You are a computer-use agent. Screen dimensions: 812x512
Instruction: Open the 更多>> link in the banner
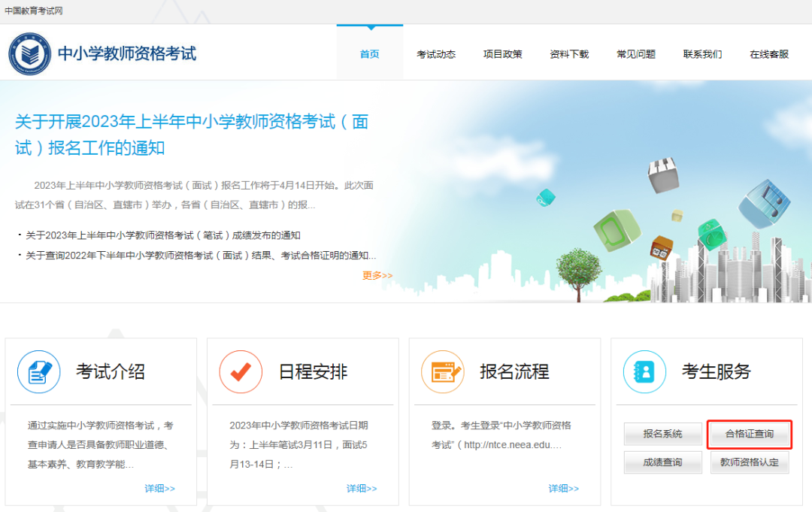point(377,275)
